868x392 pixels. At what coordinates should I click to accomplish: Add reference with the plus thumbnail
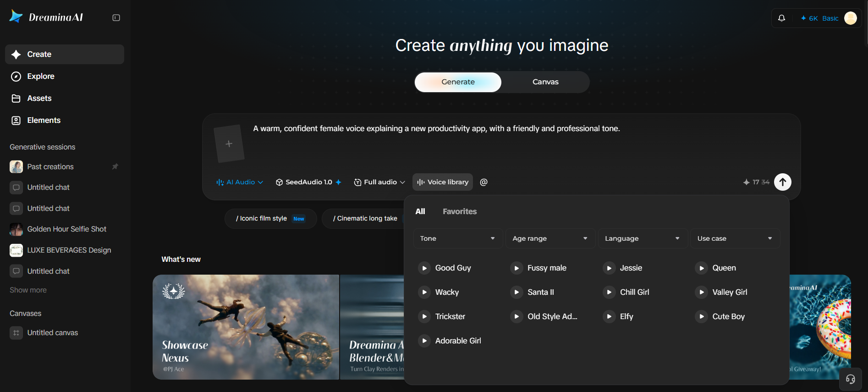click(229, 144)
